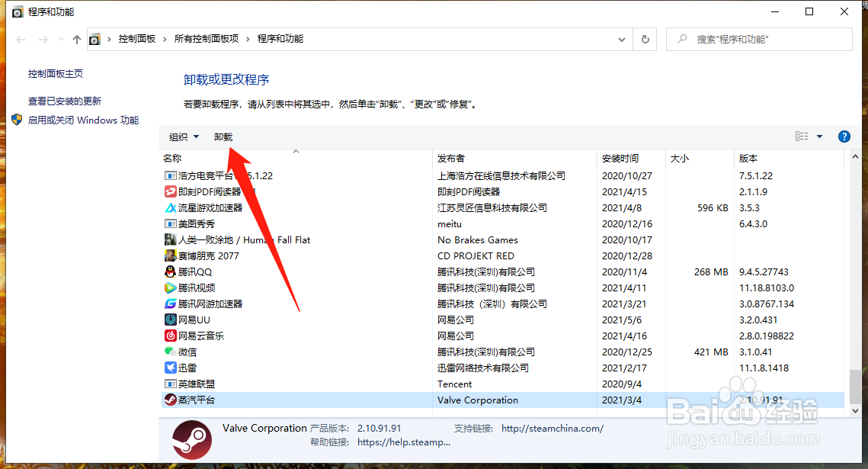Click the 腾讯QQ penguin icon
This screenshot has height=469, width=868.
(170, 271)
